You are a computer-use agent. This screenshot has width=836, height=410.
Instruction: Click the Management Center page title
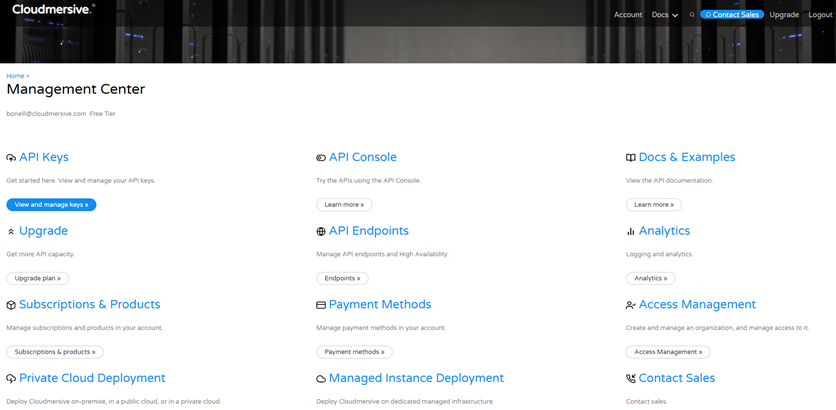tap(76, 90)
